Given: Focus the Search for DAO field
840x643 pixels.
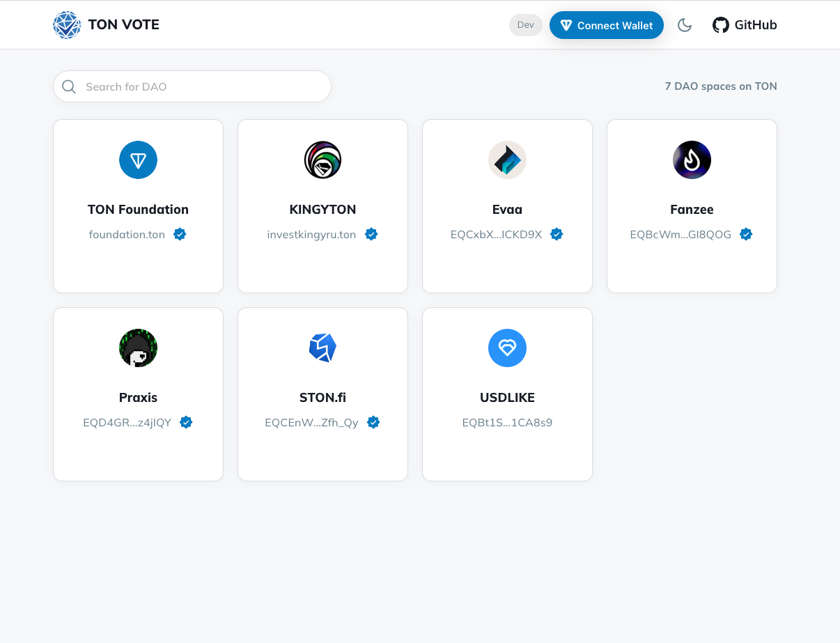Looking at the screenshot, I should tap(192, 86).
